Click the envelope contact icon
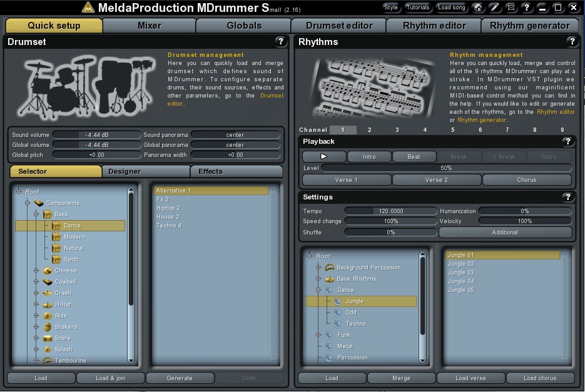Viewport: 585px width, 392px height. pyautogui.click(x=511, y=8)
